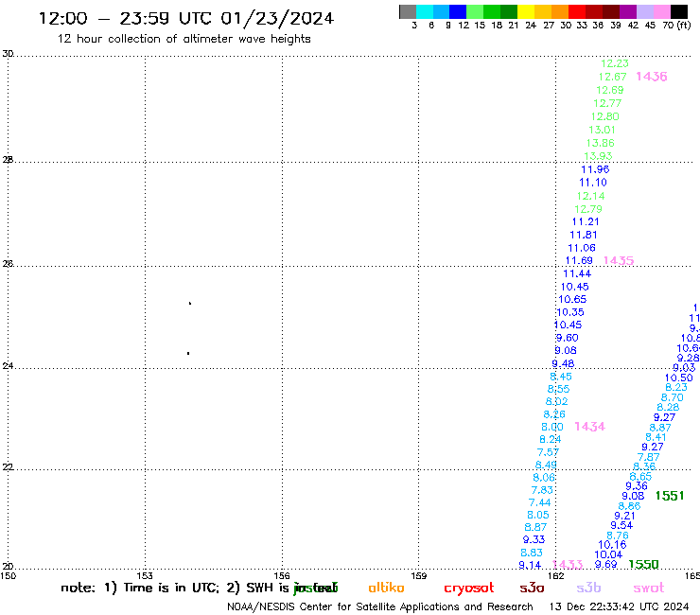The height and width of the screenshot is (615, 700).
Task: Click the wave height value 12.67
Action: point(613,78)
